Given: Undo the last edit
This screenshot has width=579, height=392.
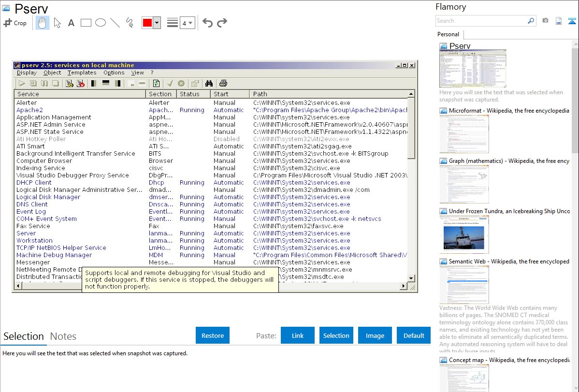Looking at the screenshot, I should (207, 23).
